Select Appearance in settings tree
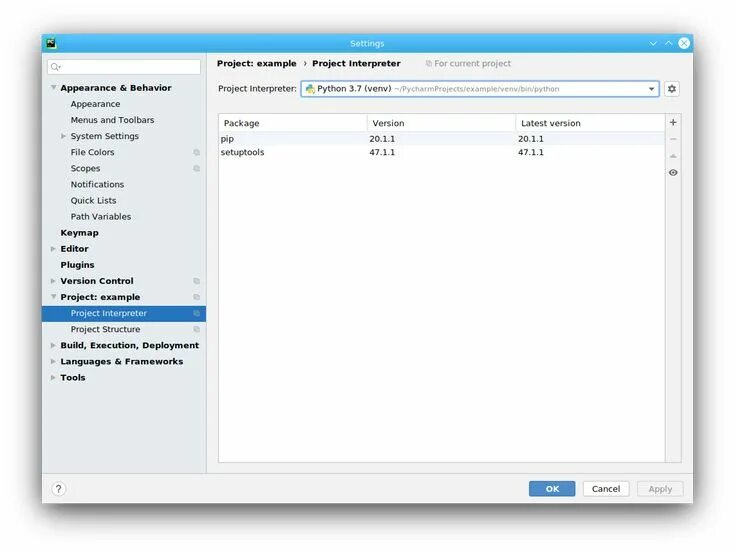 tap(95, 104)
